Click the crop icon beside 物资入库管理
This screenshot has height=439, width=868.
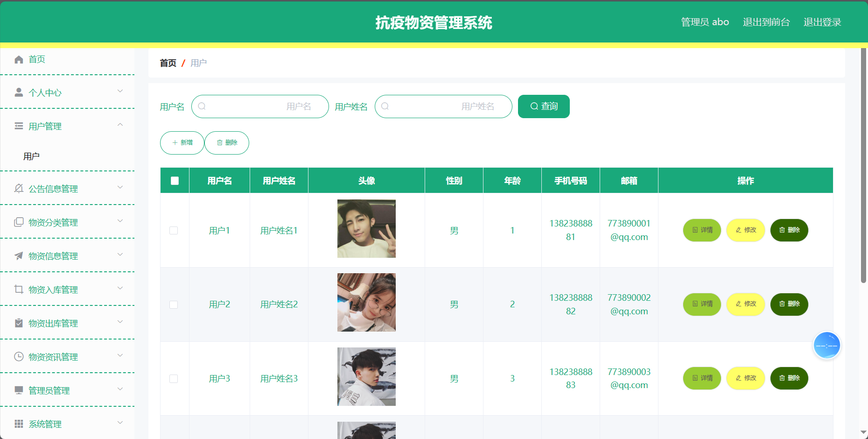click(x=19, y=289)
